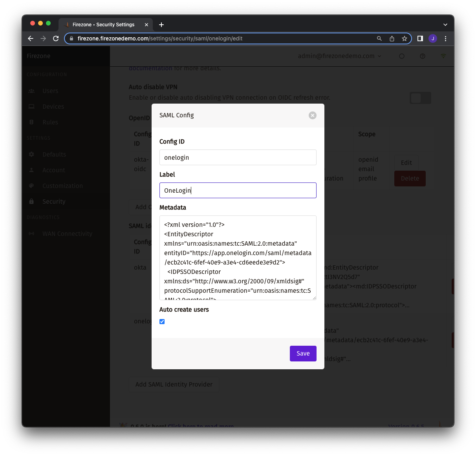
Task: Click the circle icon in header
Action: pyautogui.click(x=402, y=56)
